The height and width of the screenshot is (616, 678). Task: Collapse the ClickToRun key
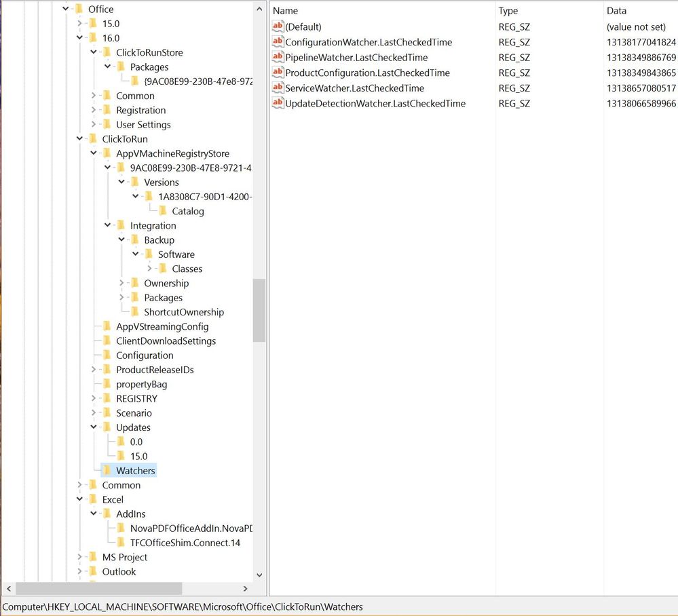point(79,139)
